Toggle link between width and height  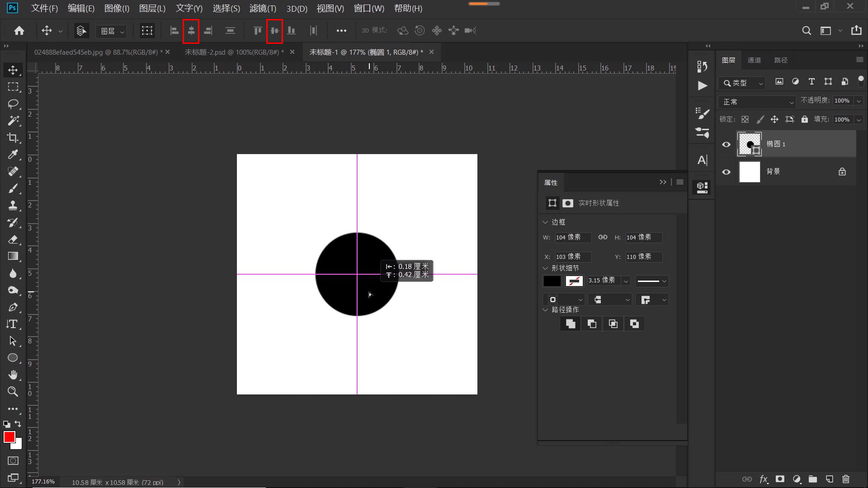(603, 237)
